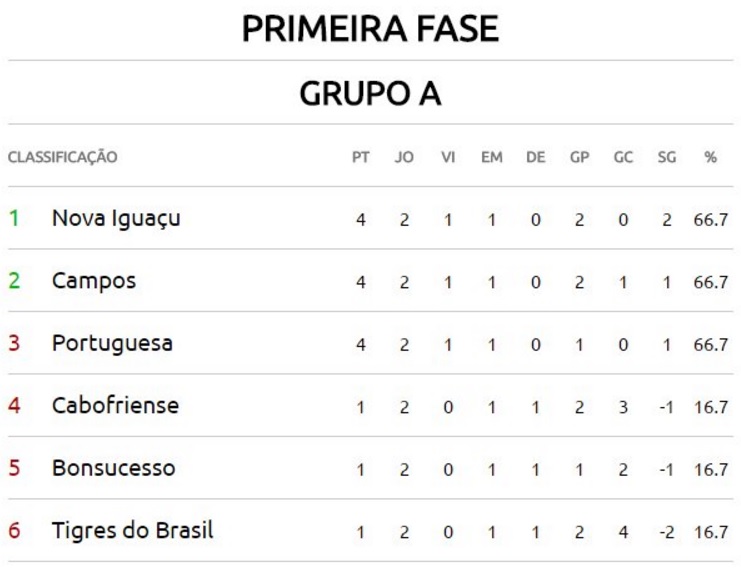Click the GRUPO A title
Screen dimensions: 741x571
[370, 94]
